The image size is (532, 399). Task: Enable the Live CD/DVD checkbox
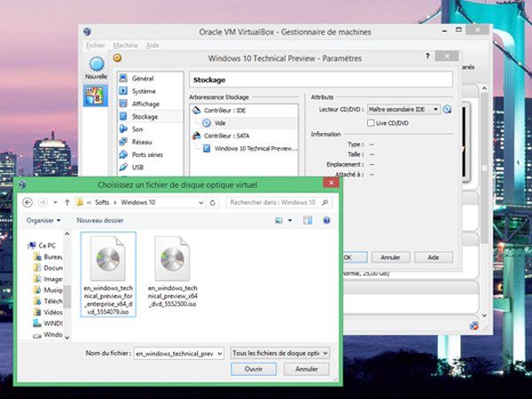click(371, 123)
